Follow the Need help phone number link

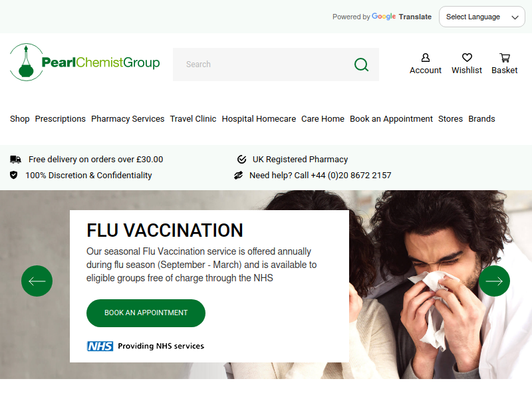321,176
